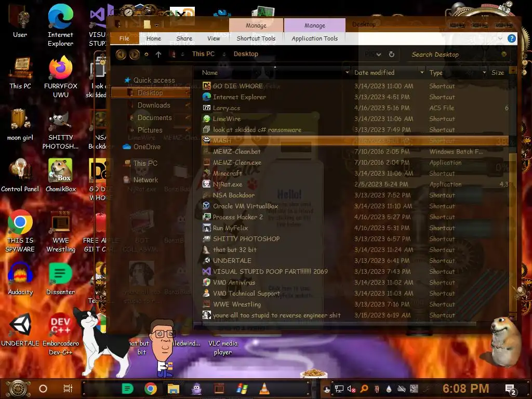This screenshot has height=399, width=532.
Task: Select the Control Panel desktop icon
Action: (20, 176)
